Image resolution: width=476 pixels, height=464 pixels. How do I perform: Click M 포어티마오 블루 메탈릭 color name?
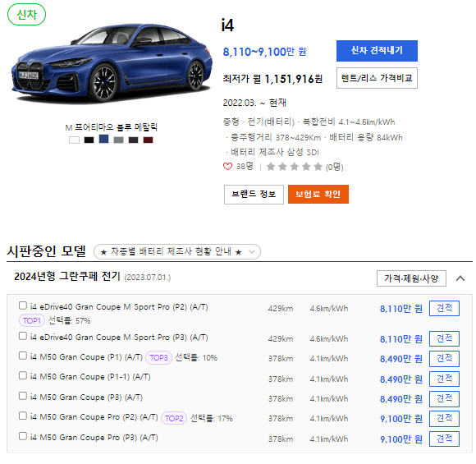tap(111, 127)
